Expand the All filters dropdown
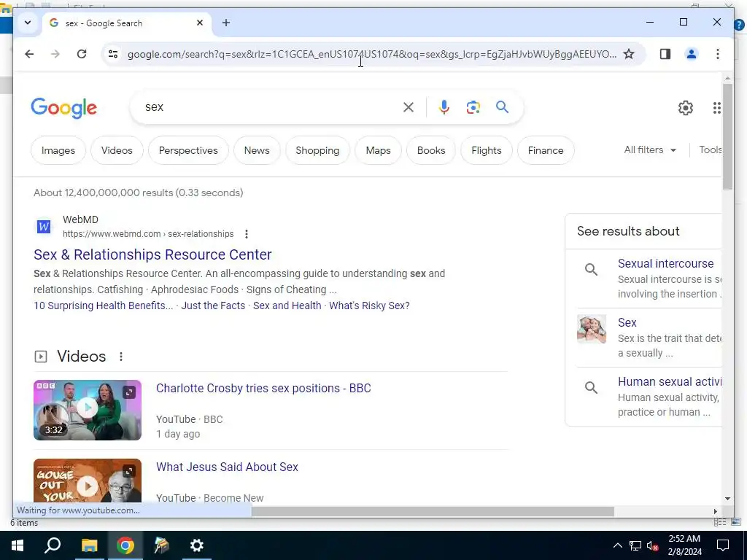Screen dimensions: 747x560 point(650,150)
